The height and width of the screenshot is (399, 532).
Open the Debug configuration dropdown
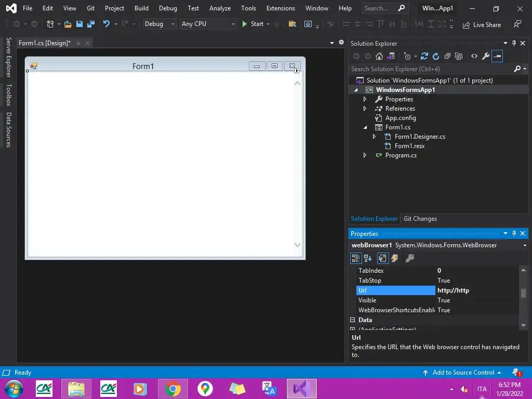[x=159, y=24]
